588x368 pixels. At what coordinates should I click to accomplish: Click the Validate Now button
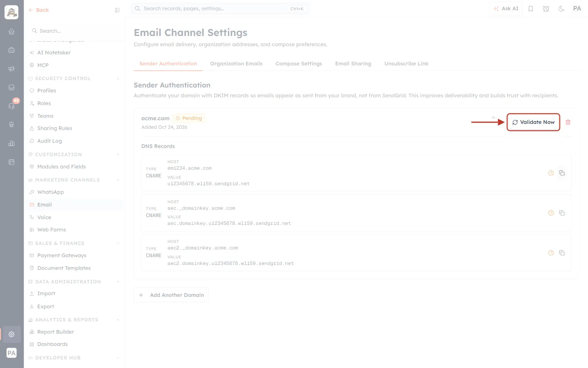point(533,122)
